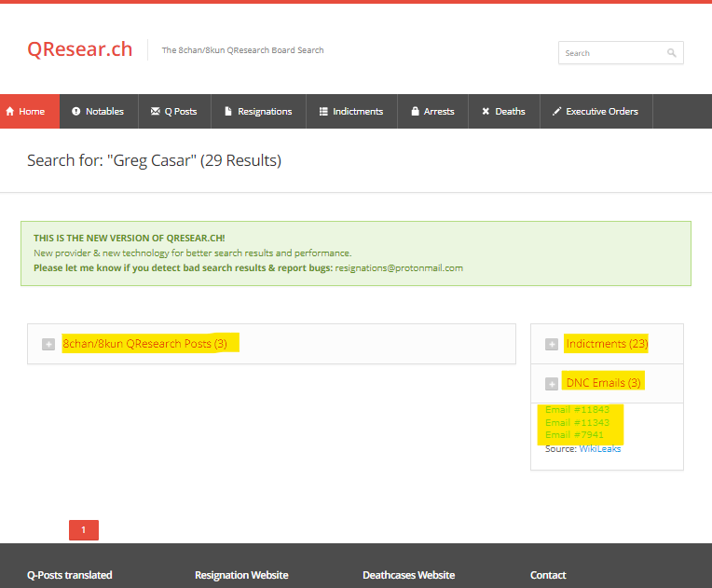The width and height of the screenshot is (712, 588).
Task: Open 8chan/8kun QResearch Posts (3) heading
Action: 144,344
